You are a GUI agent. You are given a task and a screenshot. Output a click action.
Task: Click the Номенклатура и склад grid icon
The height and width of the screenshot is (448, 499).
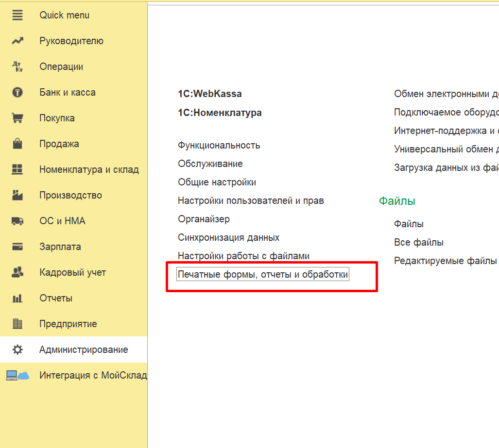click(x=17, y=169)
